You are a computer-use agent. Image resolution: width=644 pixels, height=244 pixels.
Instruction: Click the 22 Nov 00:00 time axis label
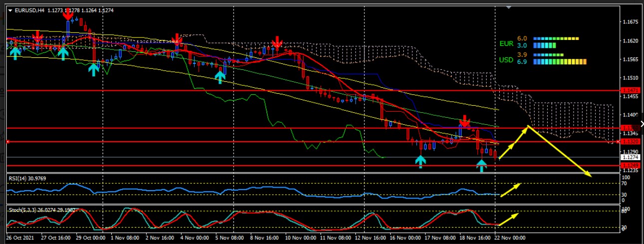pos(510,239)
